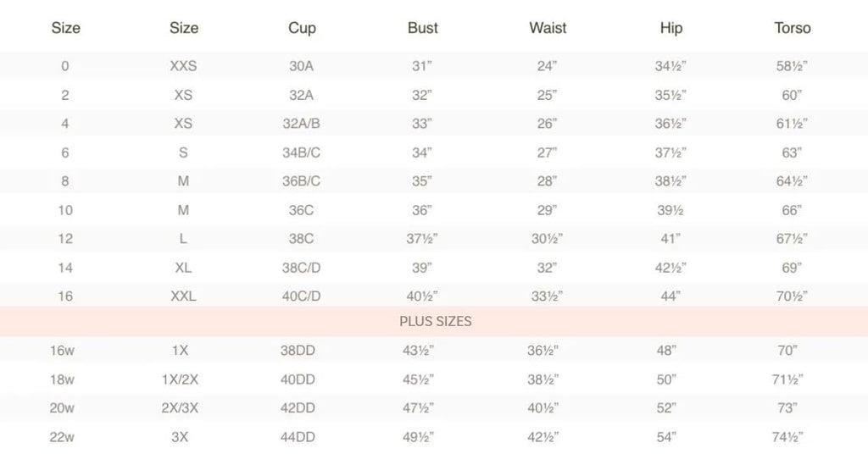The width and height of the screenshot is (868, 454).
Task: Click the Cup column header
Action: coord(302,28)
